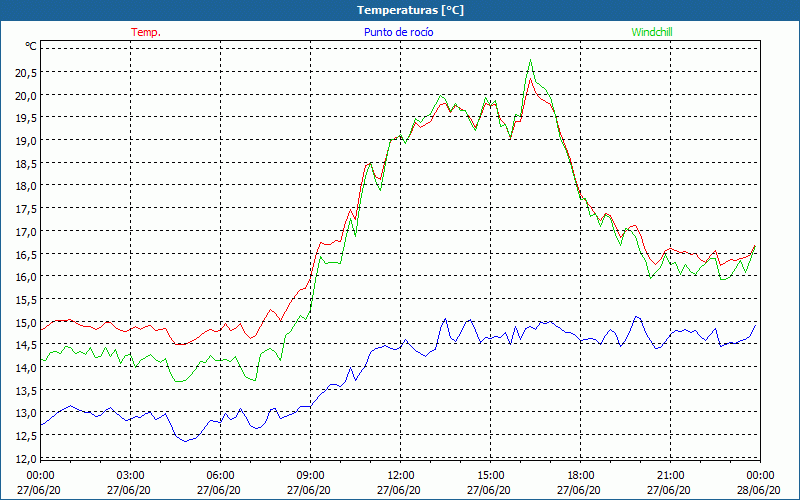Viewport: 800px width, 500px height.
Task: Click the 28/06/20 date label
Action: tap(759, 490)
